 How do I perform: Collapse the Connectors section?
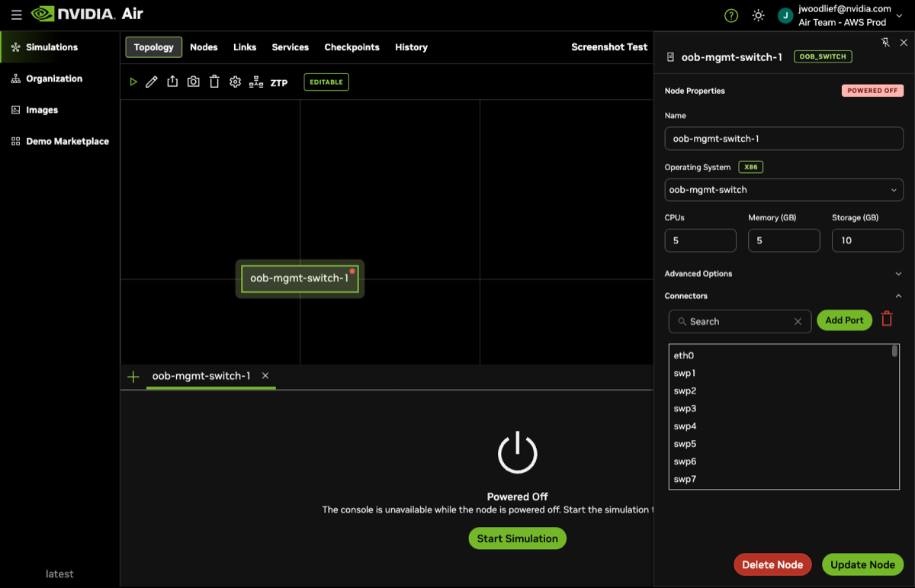coord(897,296)
